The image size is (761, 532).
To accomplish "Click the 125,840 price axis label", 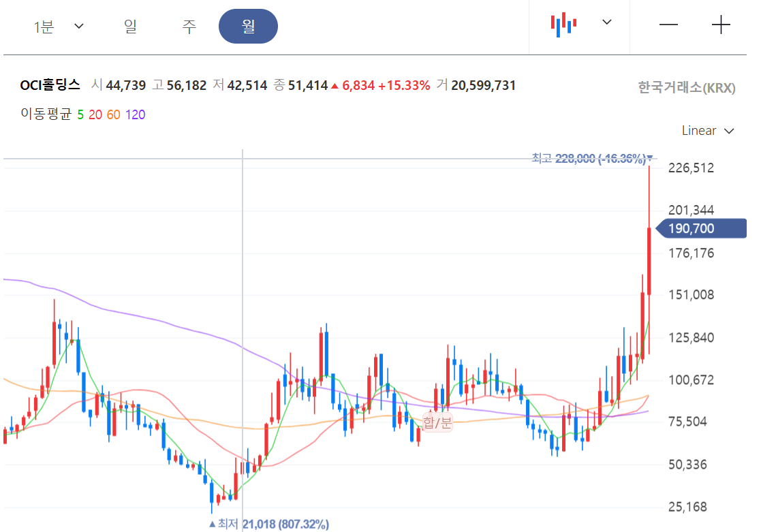I will point(691,337).
